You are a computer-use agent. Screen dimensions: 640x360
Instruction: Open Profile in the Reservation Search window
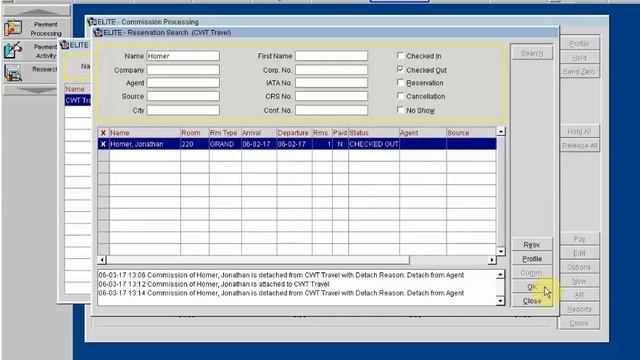tap(532, 259)
